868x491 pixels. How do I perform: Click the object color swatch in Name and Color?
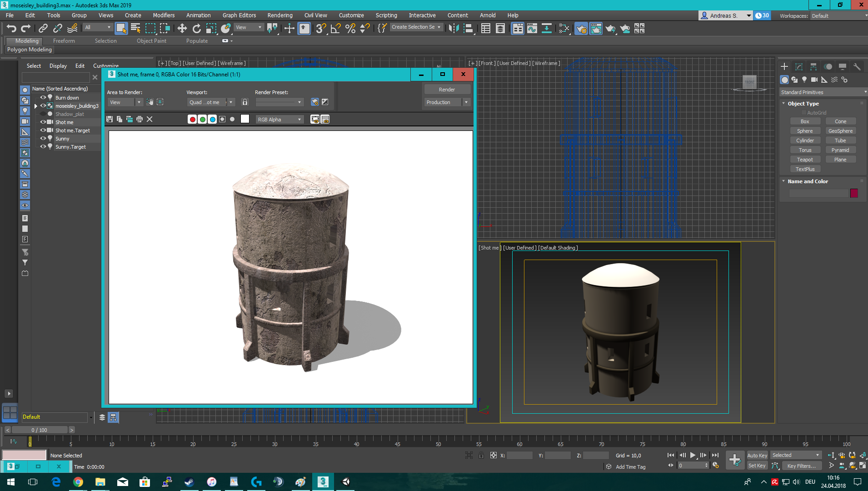pyautogui.click(x=853, y=193)
